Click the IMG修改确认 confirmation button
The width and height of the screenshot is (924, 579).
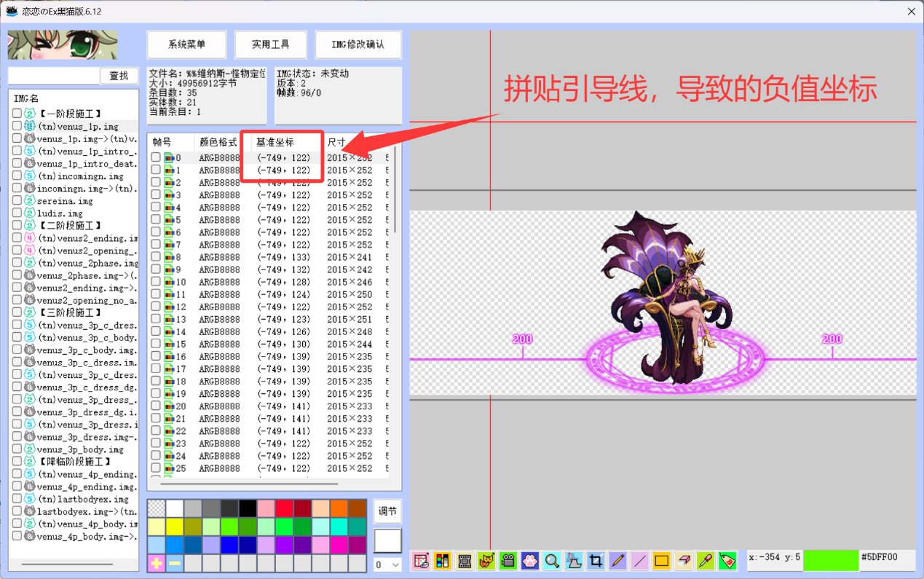pyautogui.click(x=357, y=44)
